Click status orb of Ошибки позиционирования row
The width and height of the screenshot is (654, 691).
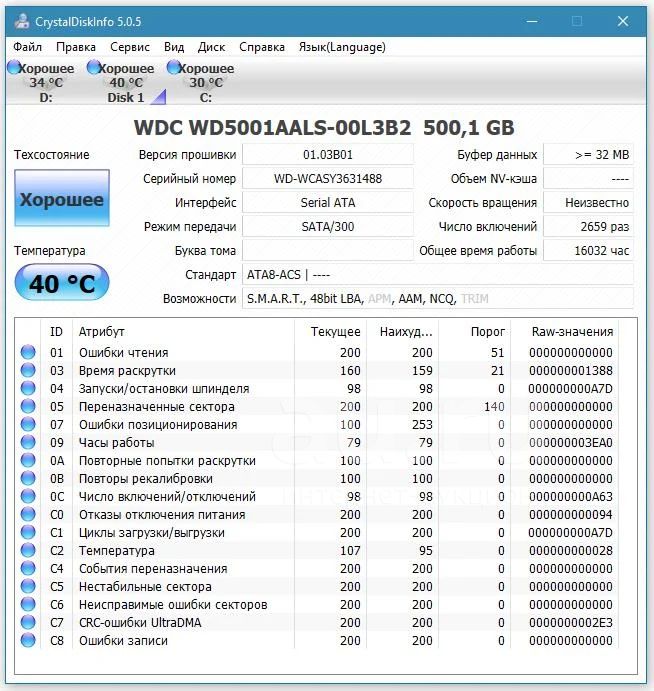point(28,424)
